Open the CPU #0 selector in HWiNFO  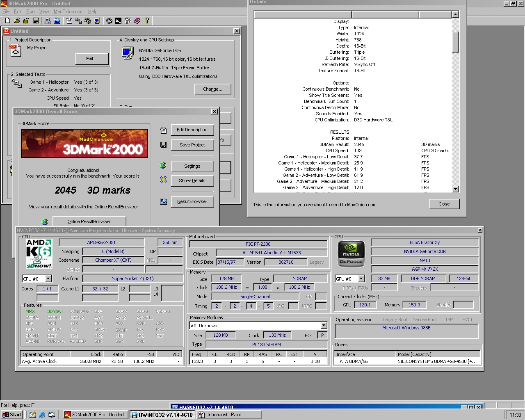pyautogui.click(x=37, y=278)
